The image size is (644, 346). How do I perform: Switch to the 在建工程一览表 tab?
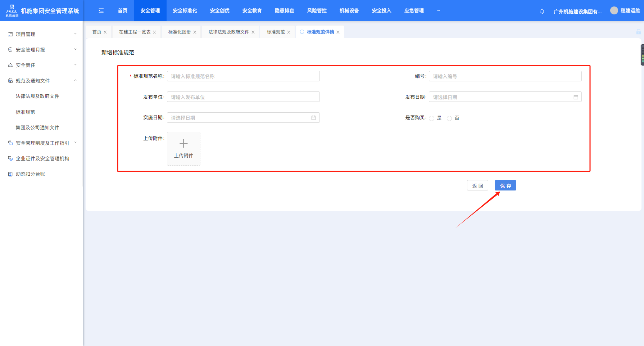[x=135, y=32]
